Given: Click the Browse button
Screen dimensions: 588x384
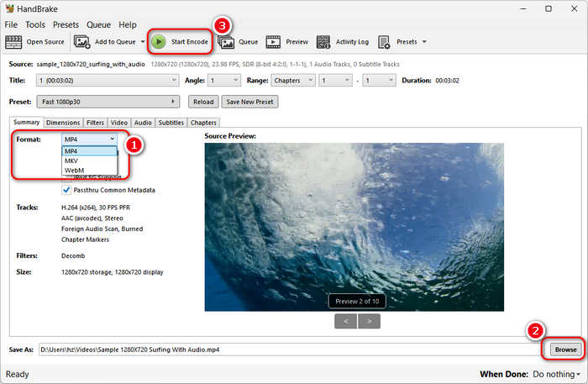Looking at the screenshot, I should pyautogui.click(x=565, y=350).
